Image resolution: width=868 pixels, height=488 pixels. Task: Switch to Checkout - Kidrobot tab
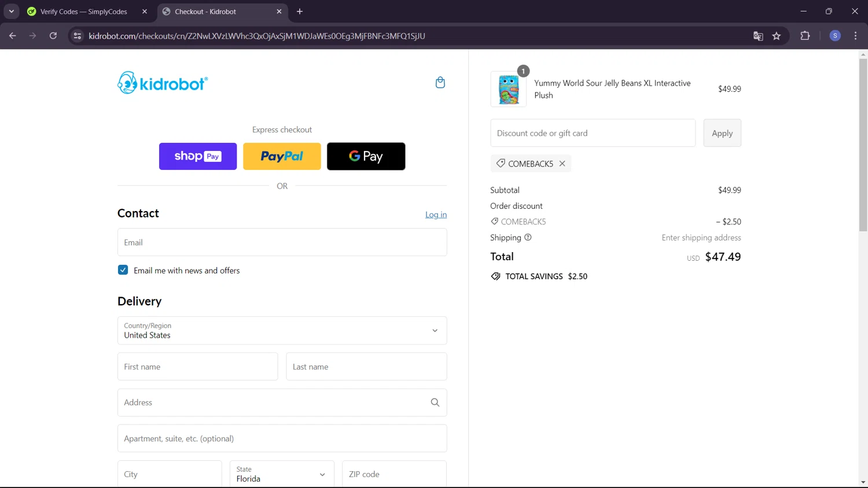[223, 12]
